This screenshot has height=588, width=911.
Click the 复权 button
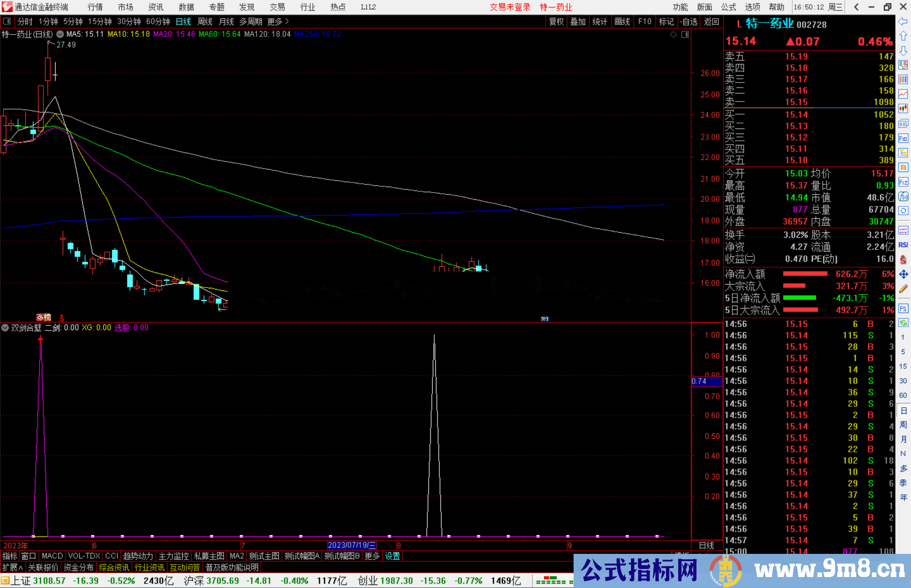556,21
